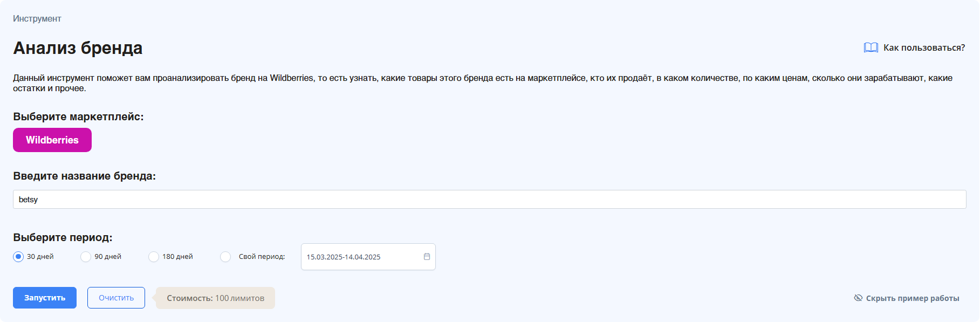
Task: Click the book icon next to 'Как пользоваться?'
Action: coord(871,47)
